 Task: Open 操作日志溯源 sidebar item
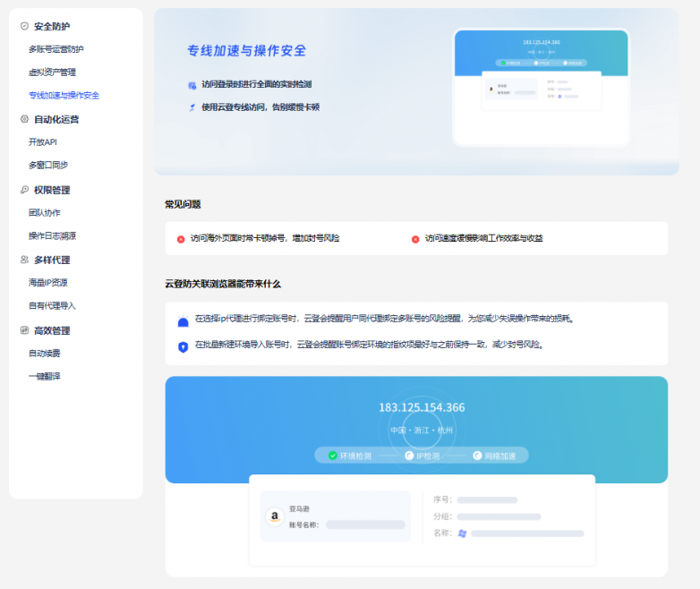click(52, 235)
